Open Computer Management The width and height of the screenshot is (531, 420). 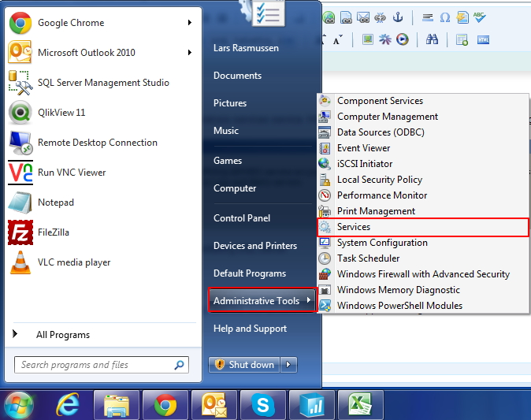click(x=422, y=117)
